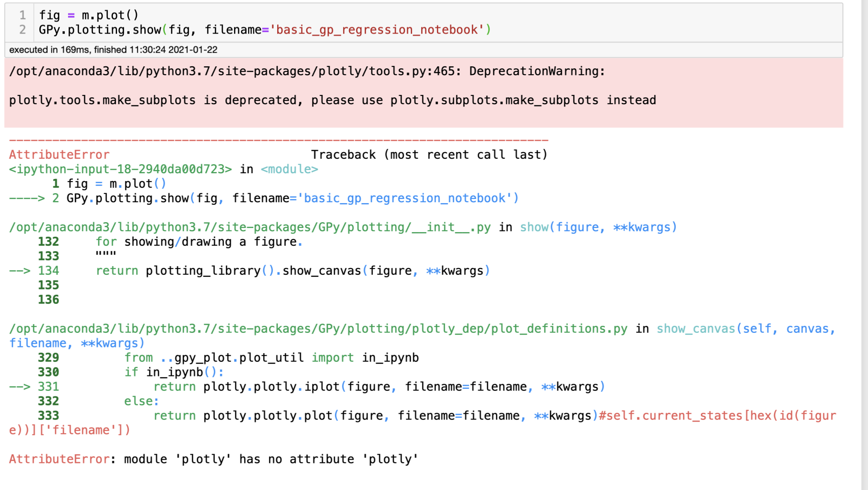Click 'Traceback (most recent call last)' text
Viewport: 868px width, 490px height.
tap(429, 155)
